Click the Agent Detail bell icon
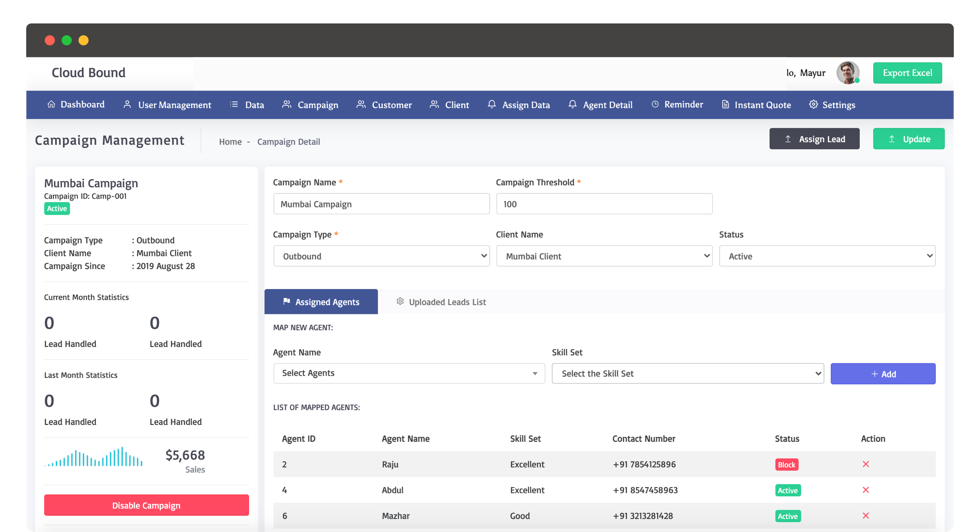This screenshot has height=532, width=980. 573,104
